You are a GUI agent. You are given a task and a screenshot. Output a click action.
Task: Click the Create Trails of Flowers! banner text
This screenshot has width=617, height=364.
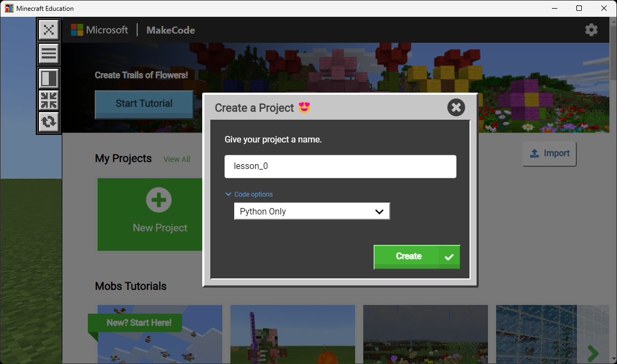click(142, 75)
